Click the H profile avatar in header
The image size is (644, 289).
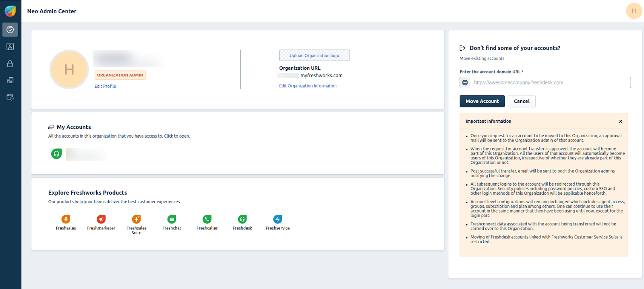pos(634,11)
